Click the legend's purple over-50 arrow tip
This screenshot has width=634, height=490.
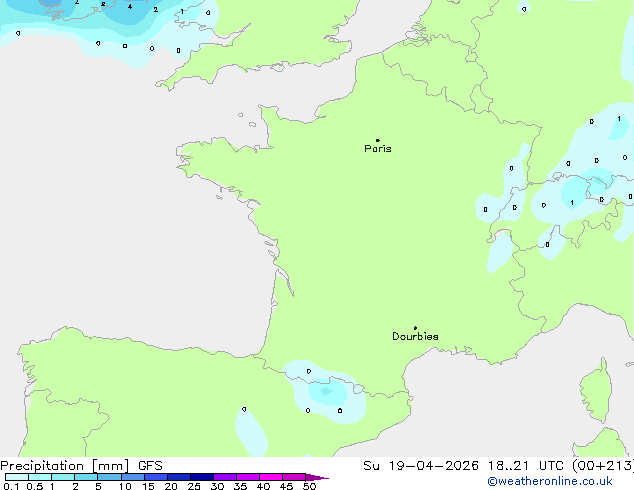(317, 477)
